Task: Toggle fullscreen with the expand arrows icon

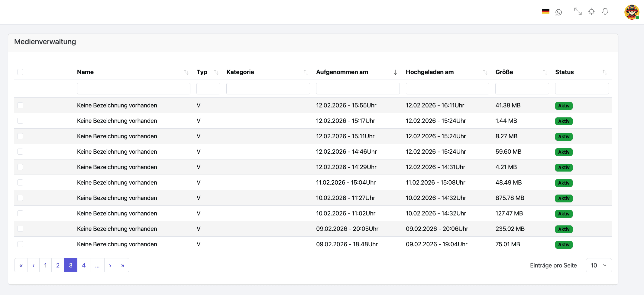Action: tap(578, 11)
